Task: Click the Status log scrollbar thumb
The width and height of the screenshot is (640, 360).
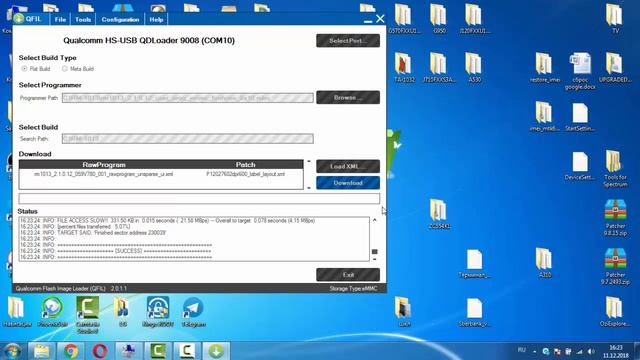Action: click(x=374, y=251)
